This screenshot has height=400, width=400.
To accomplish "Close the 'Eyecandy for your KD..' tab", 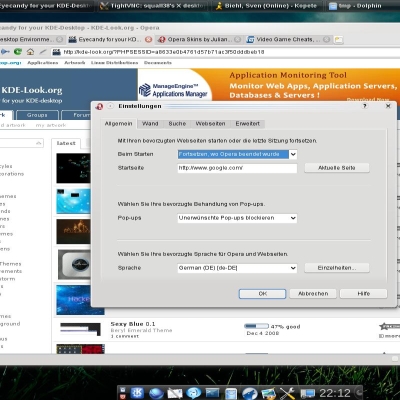I will pos(148,40).
